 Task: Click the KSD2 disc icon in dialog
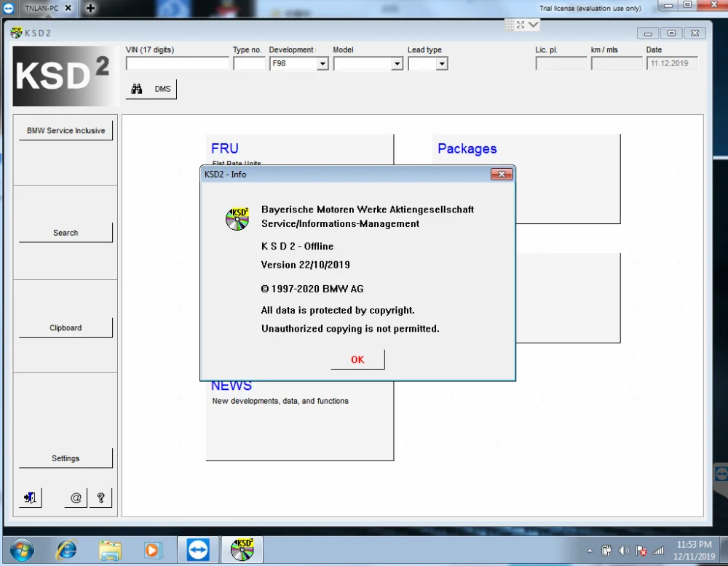[x=237, y=219]
